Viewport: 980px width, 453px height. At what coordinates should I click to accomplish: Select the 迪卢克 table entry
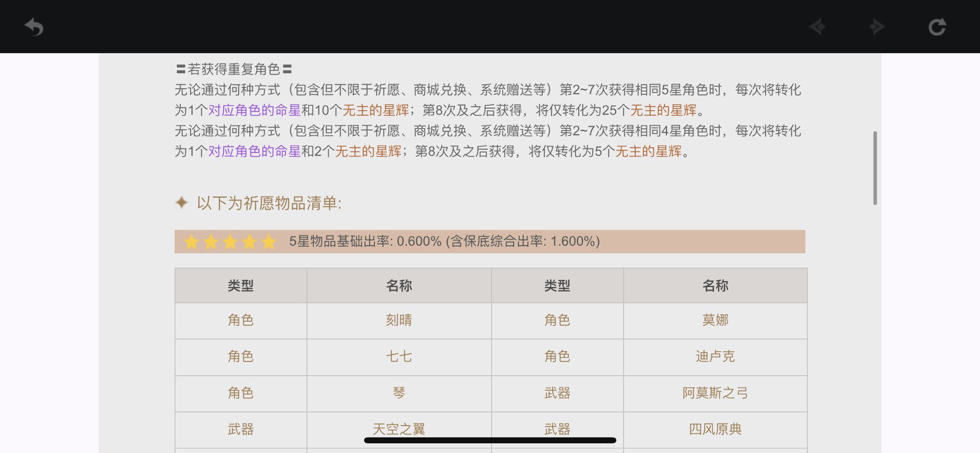click(715, 357)
